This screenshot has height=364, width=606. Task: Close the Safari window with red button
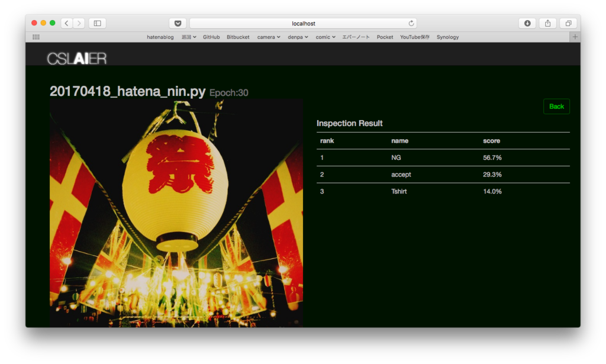point(34,23)
